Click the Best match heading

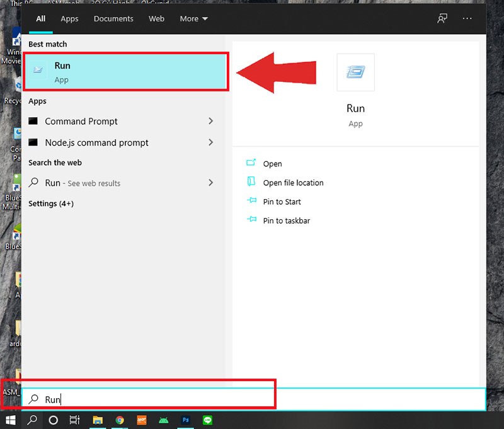tap(48, 44)
